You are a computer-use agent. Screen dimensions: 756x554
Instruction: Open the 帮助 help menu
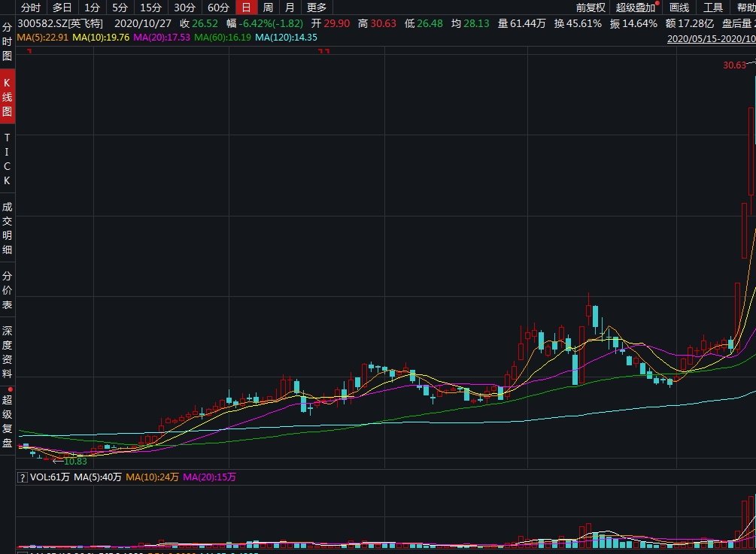click(x=745, y=8)
